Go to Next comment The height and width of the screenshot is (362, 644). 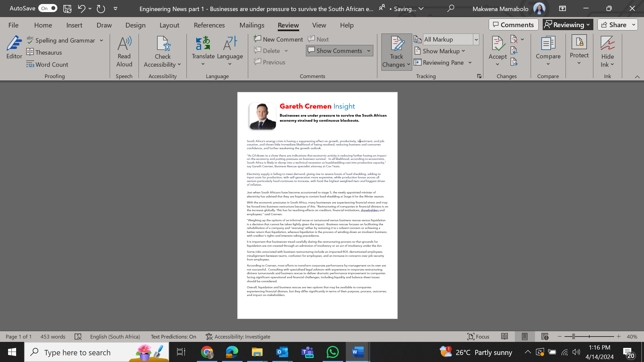(x=318, y=39)
